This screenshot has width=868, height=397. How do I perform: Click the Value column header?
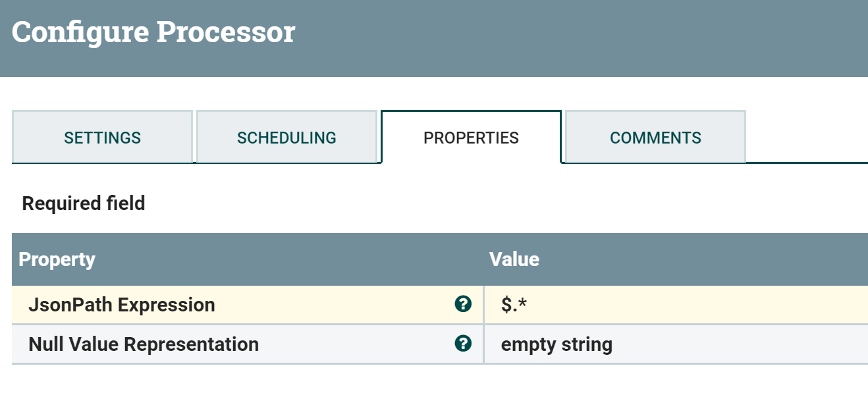click(x=514, y=259)
